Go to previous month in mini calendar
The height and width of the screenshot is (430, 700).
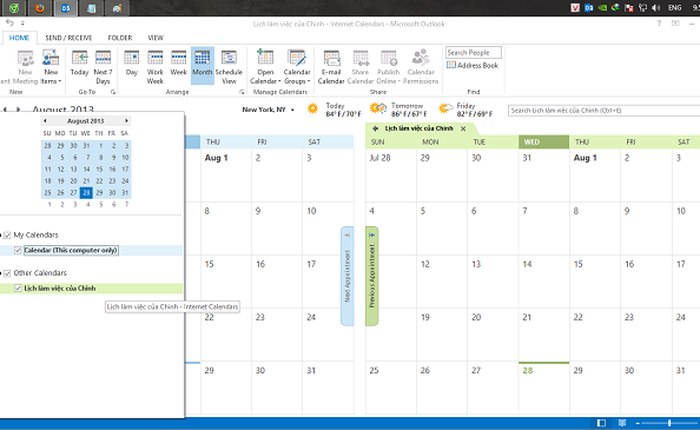pyautogui.click(x=45, y=121)
